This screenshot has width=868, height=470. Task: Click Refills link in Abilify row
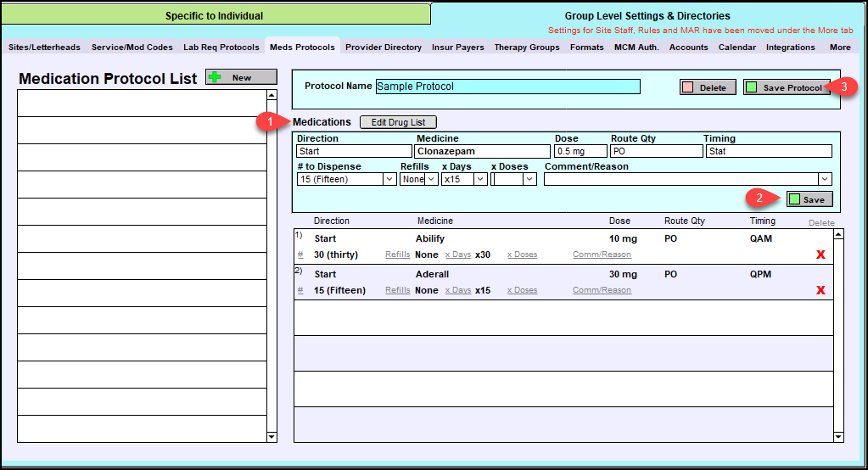(x=398, y=255)
